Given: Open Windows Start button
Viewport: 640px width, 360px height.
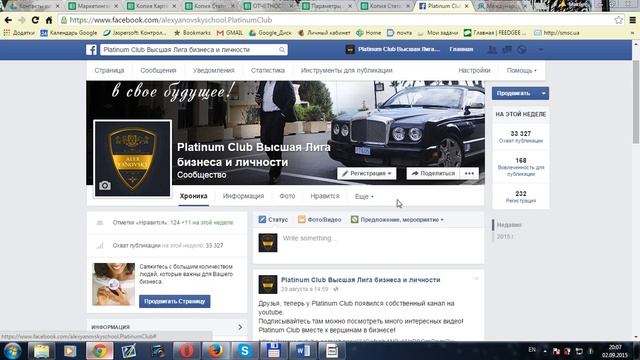Looking at the screenshot, I should [x=12, y=351].
